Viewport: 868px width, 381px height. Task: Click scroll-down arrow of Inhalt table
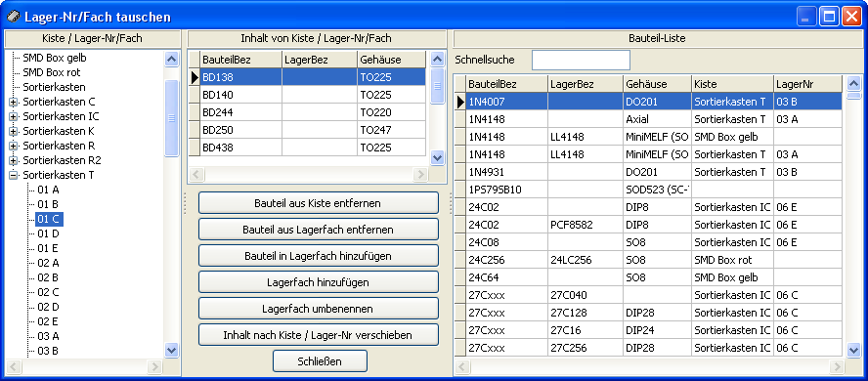pos(437,157)
